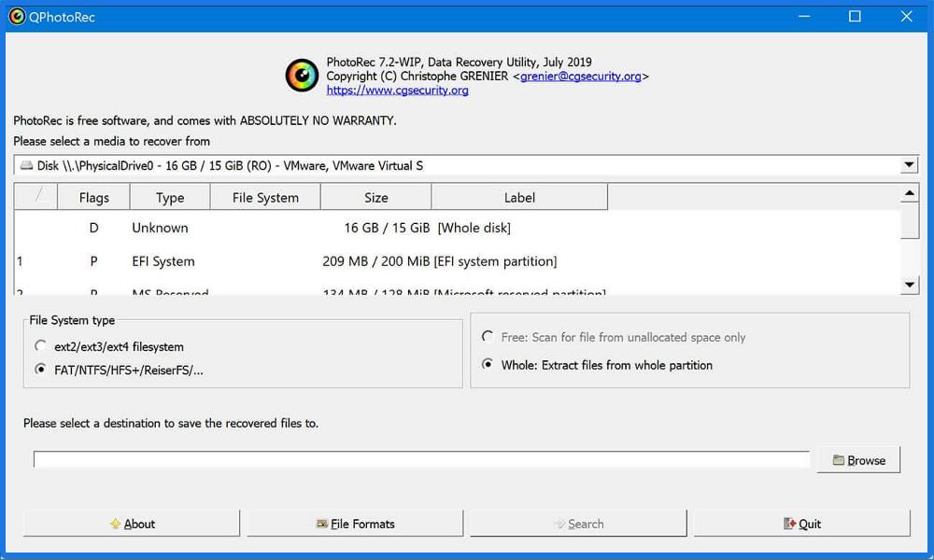Sort by the File System column header

tap(265, 198)
